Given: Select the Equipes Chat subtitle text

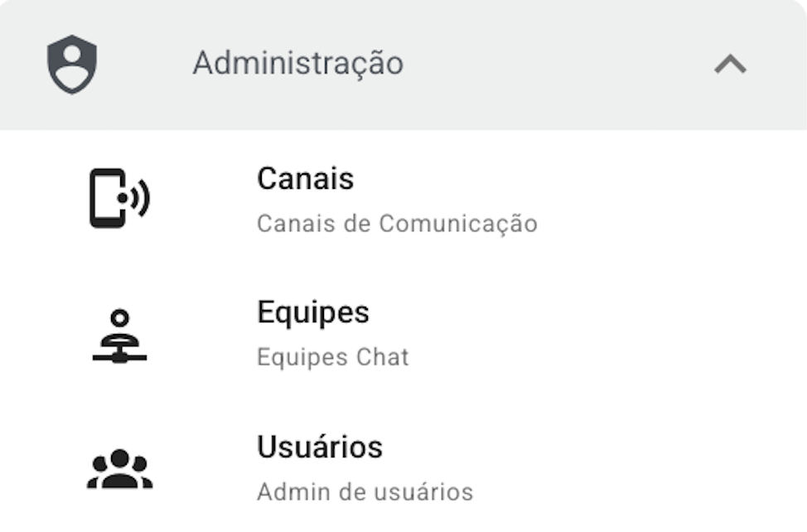Looking at the screenshot, I should point(332,358).
